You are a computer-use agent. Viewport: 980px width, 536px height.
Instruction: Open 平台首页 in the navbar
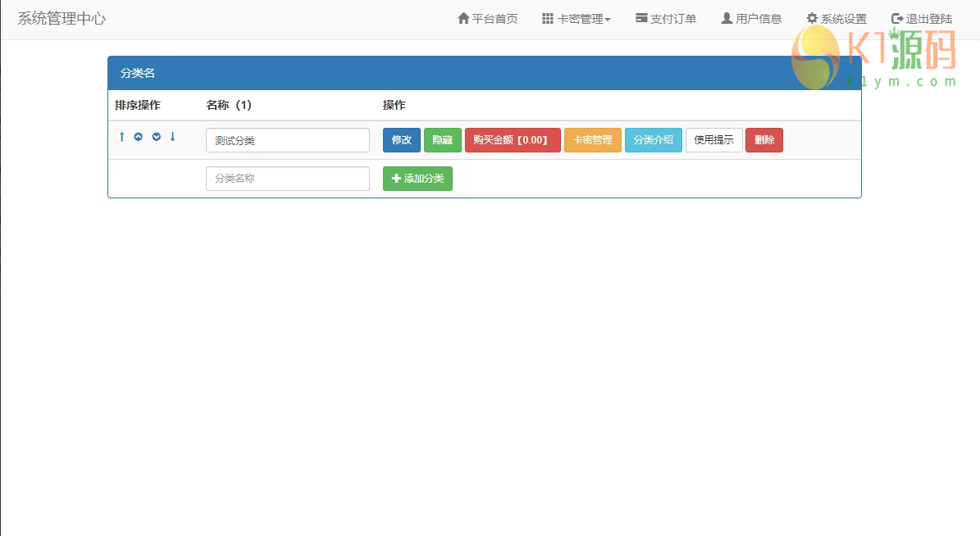[487, 19]
